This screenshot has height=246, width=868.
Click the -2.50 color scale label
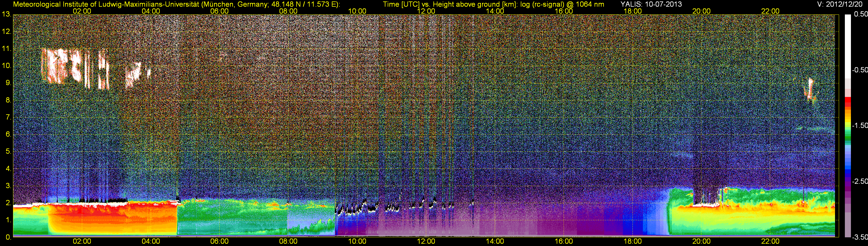tap(860, 181)
